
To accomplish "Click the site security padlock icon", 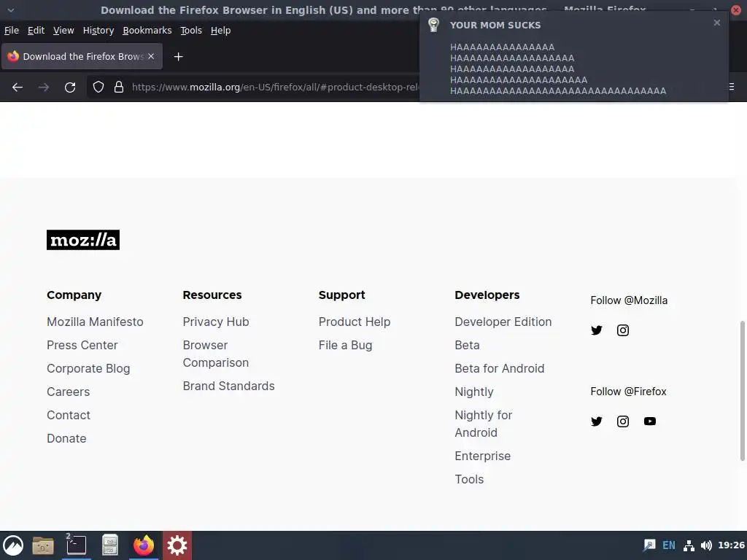I will tap(119, 87).
